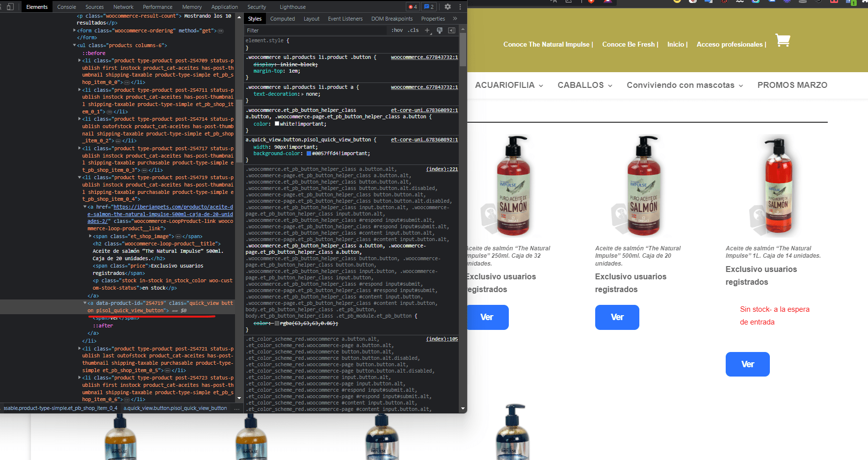
Task: Open DevTools settings gear
Action: click(447, 7)
